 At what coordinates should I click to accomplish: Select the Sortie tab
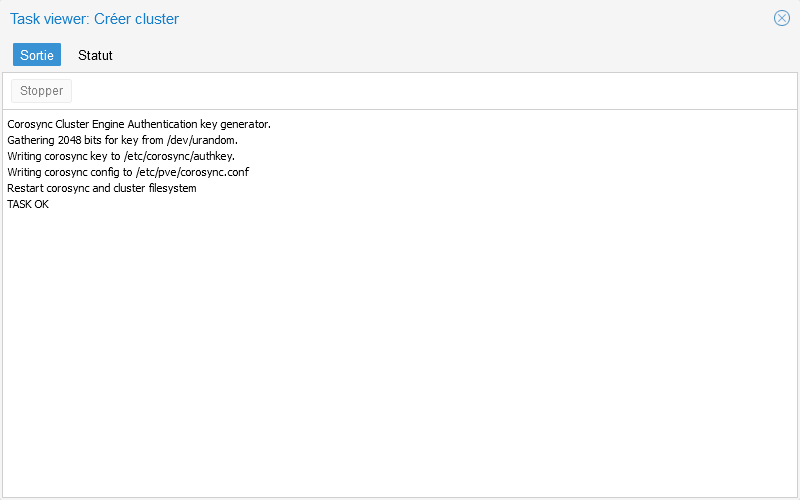[37, 55]
